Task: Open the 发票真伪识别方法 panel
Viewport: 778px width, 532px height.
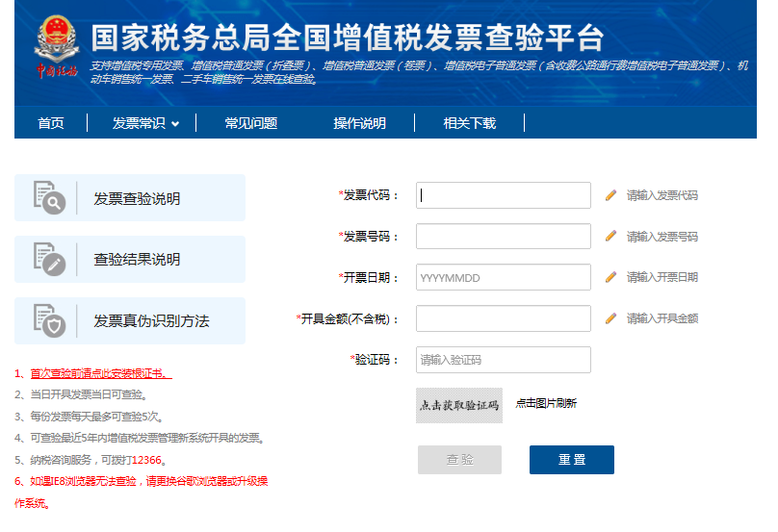Action: click(130, 320)
